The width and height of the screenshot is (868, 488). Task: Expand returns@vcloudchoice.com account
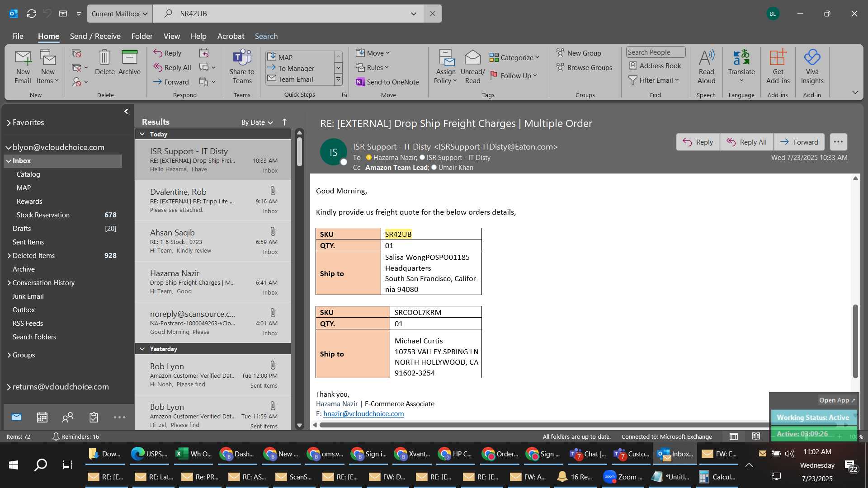point(9,387)
